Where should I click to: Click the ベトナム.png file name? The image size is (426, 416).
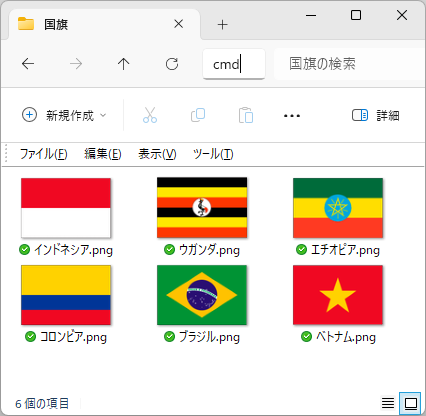click(x=345, y=337)
